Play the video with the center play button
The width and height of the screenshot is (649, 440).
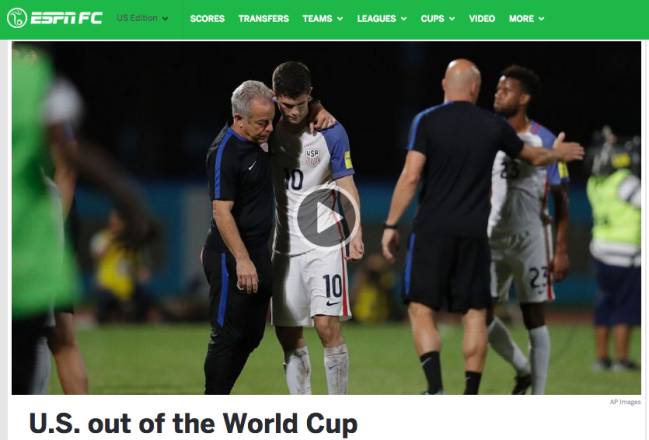(327, 217)
